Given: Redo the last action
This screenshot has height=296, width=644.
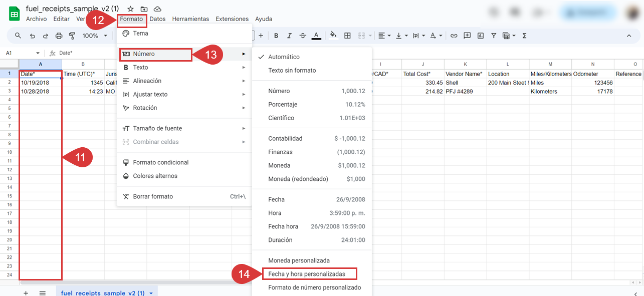Looking at the screenshot, I should click(46, 36).
